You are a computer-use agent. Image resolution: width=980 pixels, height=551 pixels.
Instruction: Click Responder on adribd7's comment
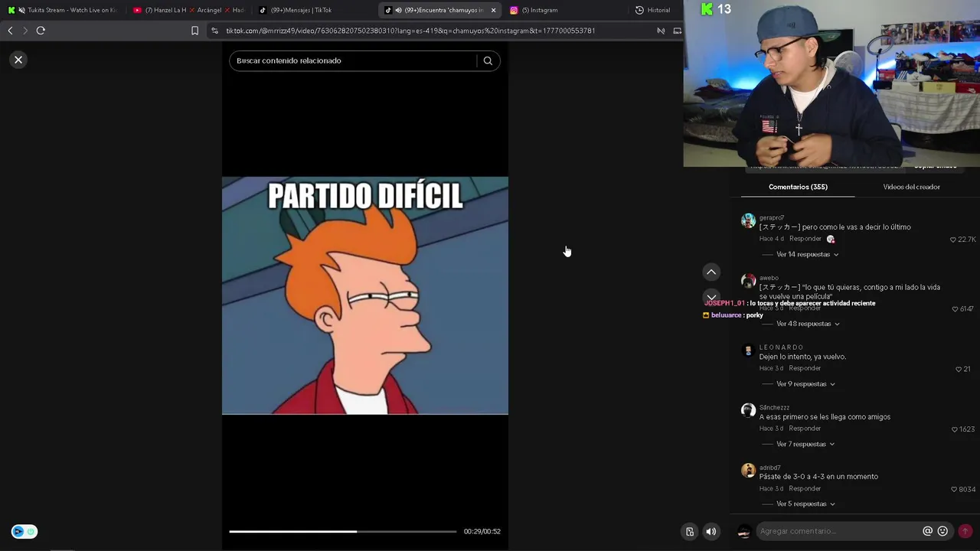805,488
